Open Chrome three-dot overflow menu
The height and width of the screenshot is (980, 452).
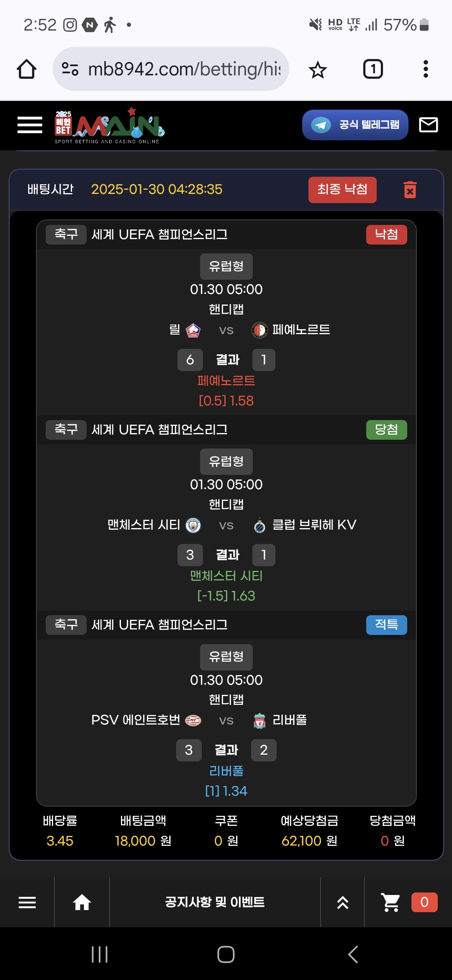pos(426,69)
